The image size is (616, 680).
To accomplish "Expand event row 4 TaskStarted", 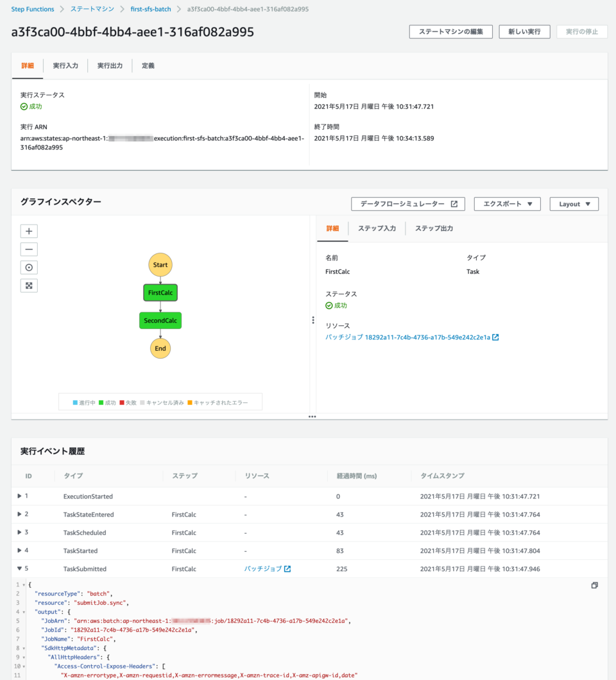I will (19, 550).
